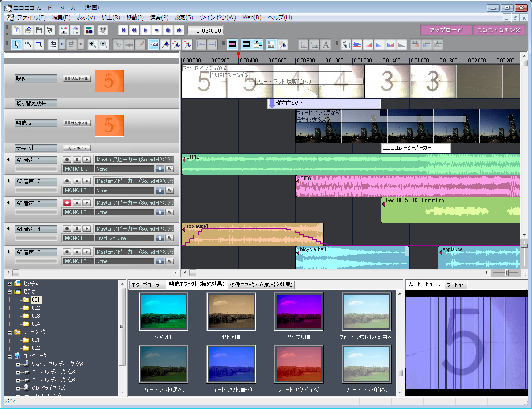Collapse the A1 audio track with its triangle
The width and height of the screenshot is (532, 409).
pyautogui.click(x=8, y=159)
